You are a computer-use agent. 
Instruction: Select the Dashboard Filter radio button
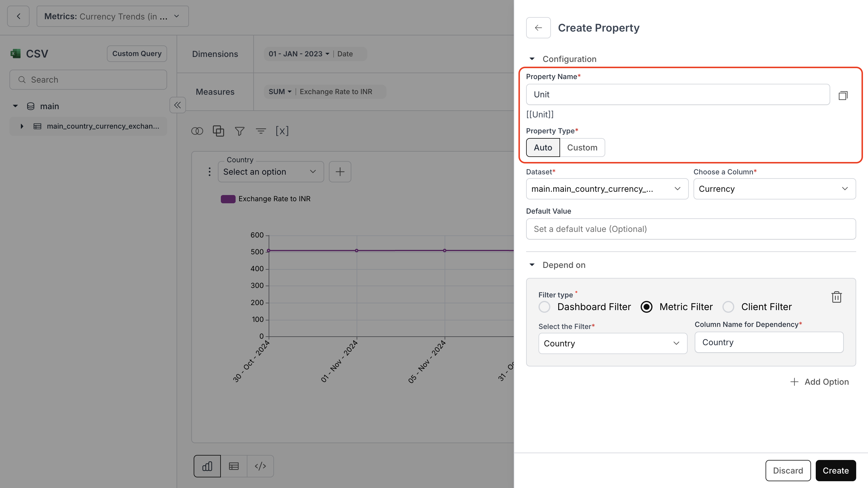click(544, 307)
